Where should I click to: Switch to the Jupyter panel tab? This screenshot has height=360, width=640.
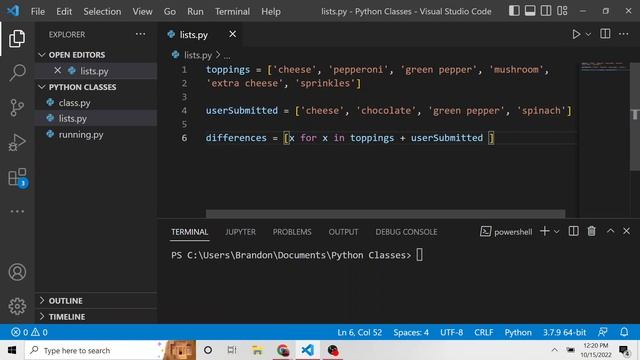point(240,232)
